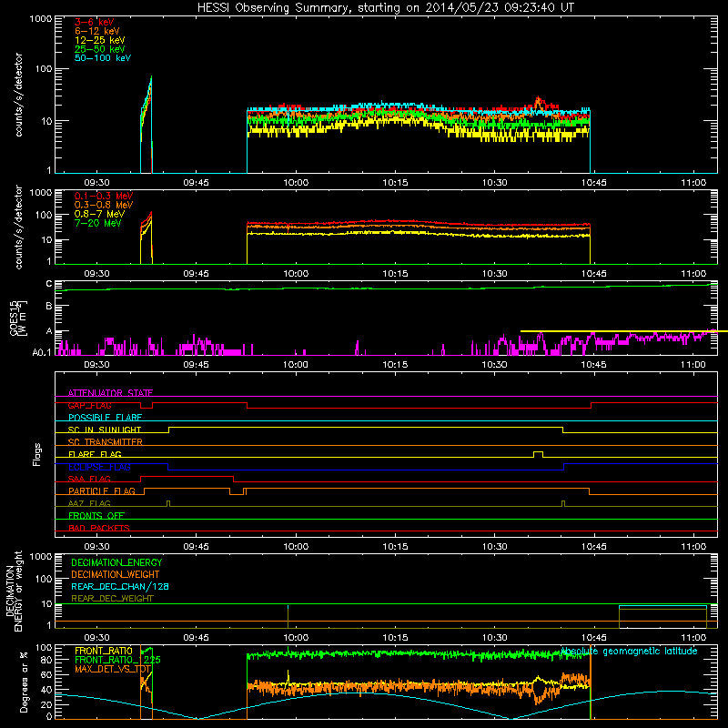Select the SC_IN_SUNLIGHT flag label
Image resolution: width=728 pixels, height=728 pixels.
105,430
